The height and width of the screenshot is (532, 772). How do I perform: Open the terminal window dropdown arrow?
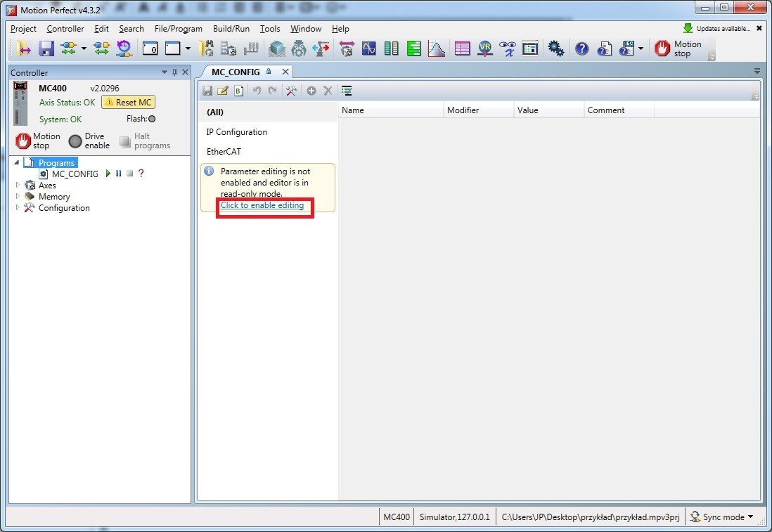click(x=188, y=48)
